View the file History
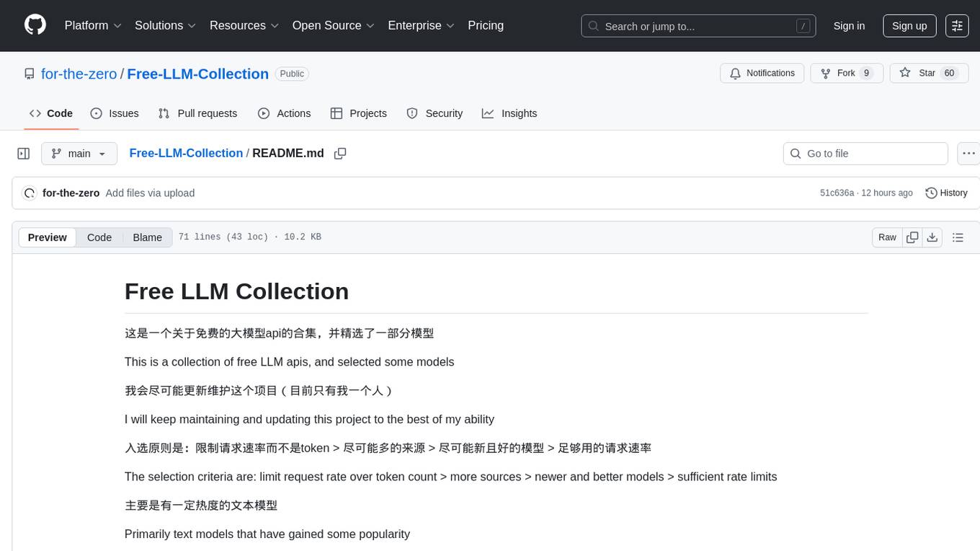 click(x=946, y=193)
